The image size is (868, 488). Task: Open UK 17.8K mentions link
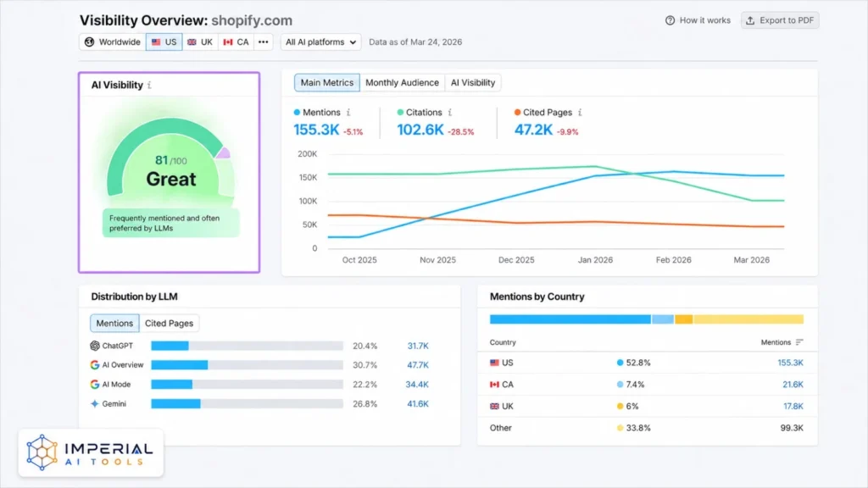[793, 406]
